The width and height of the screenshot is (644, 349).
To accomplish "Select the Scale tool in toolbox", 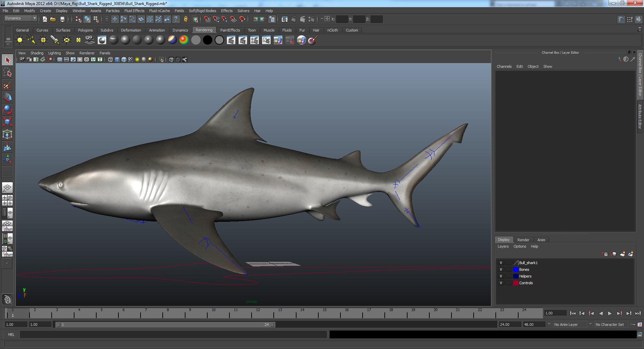I will pyautogui.click(x=7, y=122).
